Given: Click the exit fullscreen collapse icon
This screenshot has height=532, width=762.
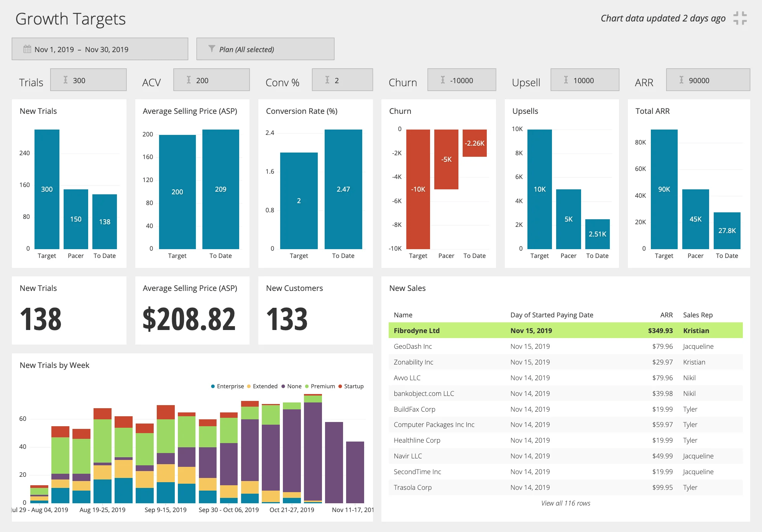Looking at the screenshot, I should point(740,18).
